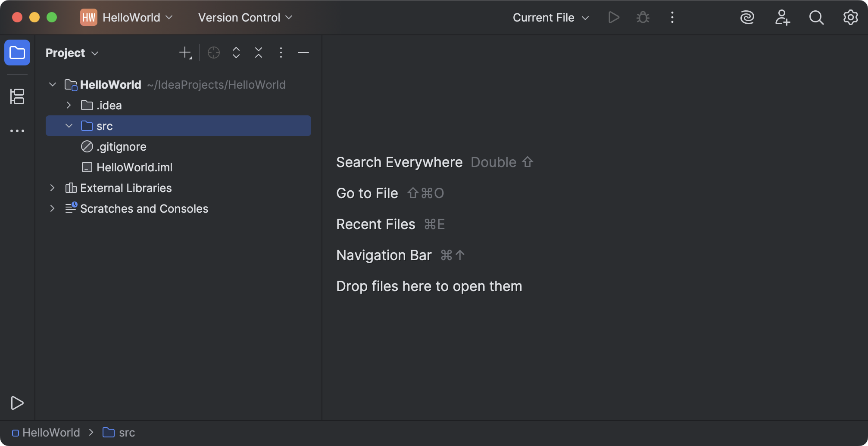Select Scratches and Consoles in the tree
The height and width of the screenshot is (446, 868).
[178, 208]
